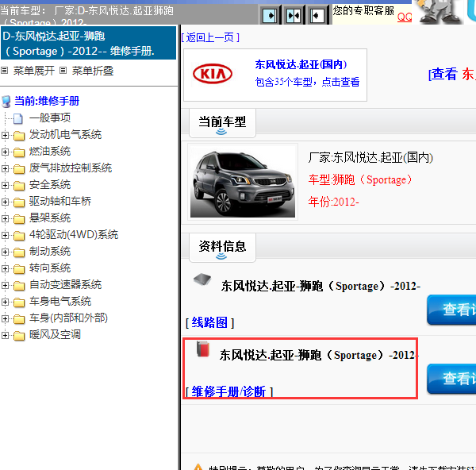This screenshot has height=470, width=476.
Task: Click the 车型:狮跑(Sportage) red text
Action: pos(360,179)
